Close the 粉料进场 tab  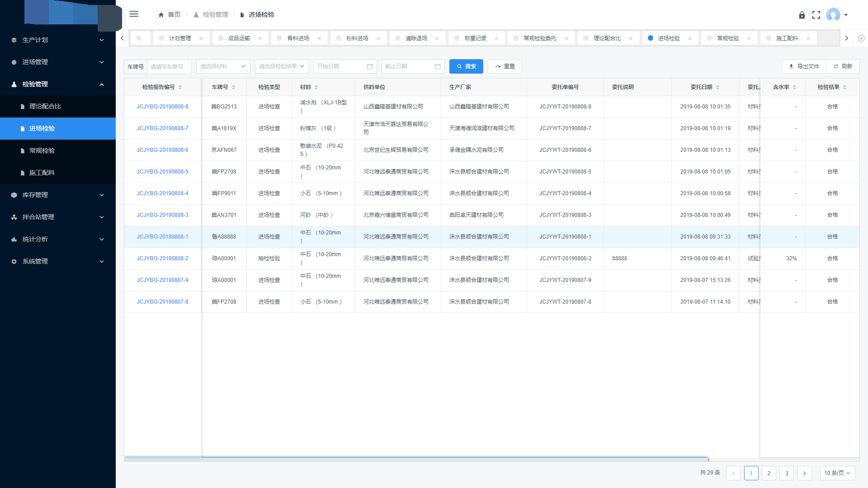(378, 38)
